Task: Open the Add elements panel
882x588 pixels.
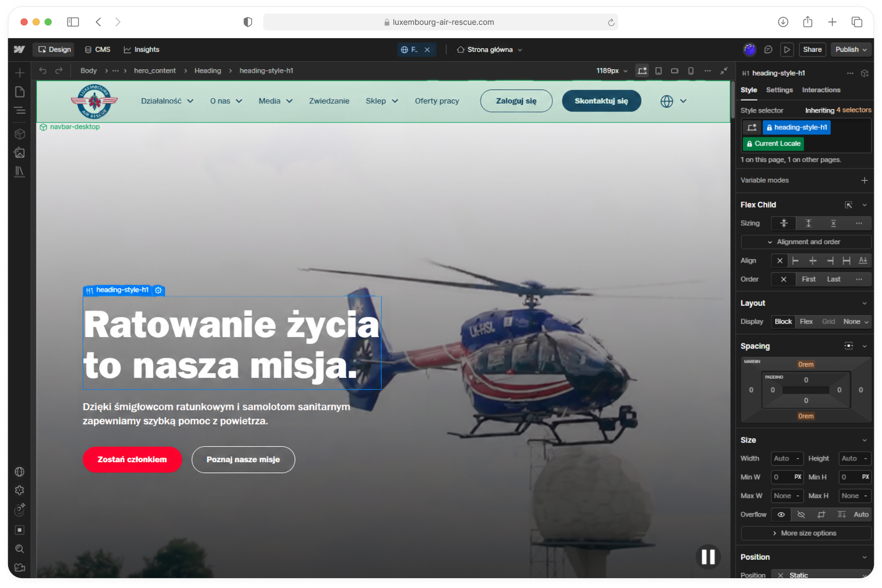Action: pyautogui.click(x=20, y=73)
